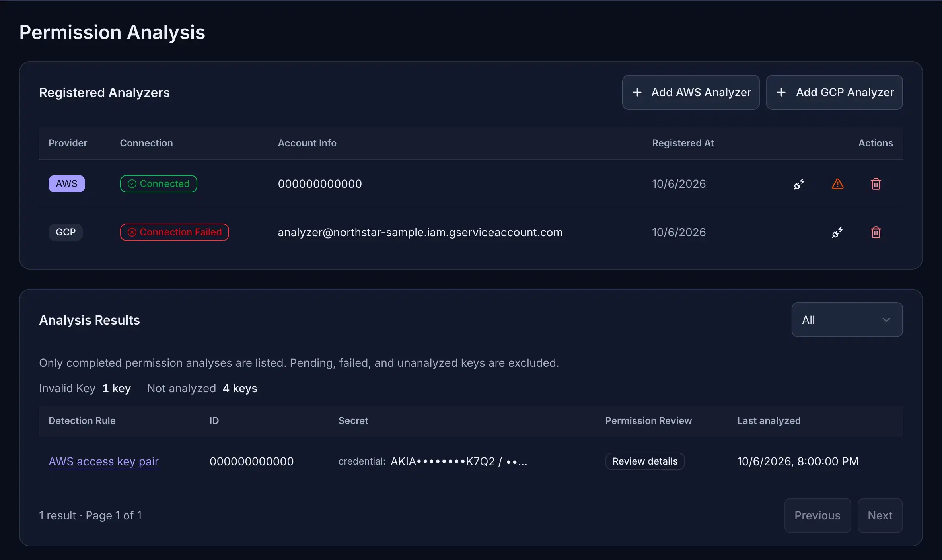The width and height of the screenshot is (942, 560).
Task: Click the Actions column header
Action: click(x=876, y=143)
